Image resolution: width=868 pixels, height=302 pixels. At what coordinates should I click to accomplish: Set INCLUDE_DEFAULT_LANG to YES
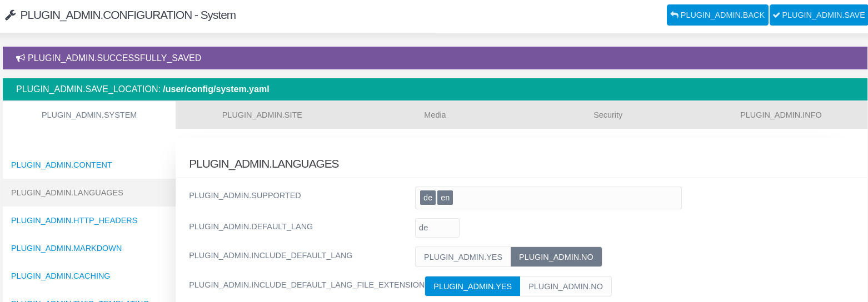[x=463, y=257]
